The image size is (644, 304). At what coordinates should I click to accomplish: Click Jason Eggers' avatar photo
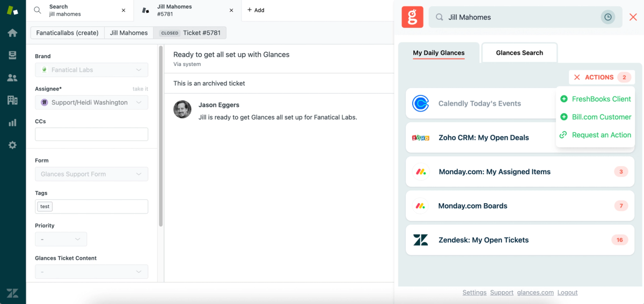coord(182,109)
